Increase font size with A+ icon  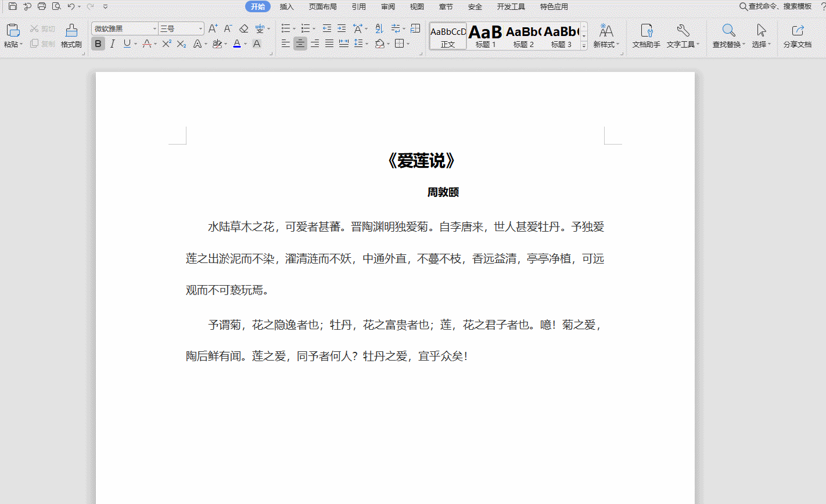point(213,28)
